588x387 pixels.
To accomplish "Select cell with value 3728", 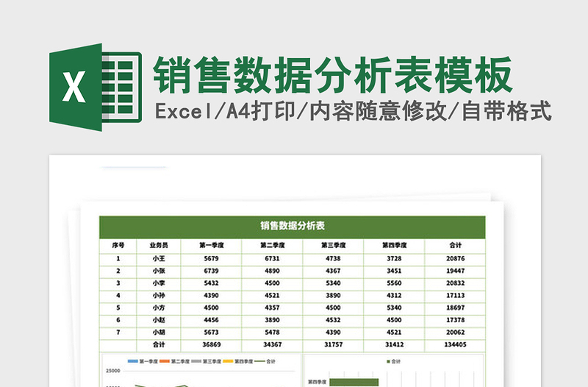I will point(394,259).
